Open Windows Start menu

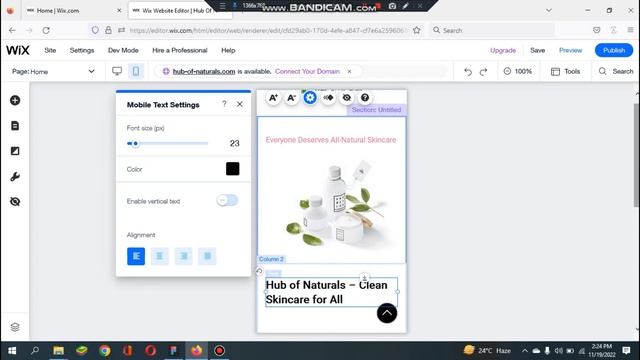12,351
